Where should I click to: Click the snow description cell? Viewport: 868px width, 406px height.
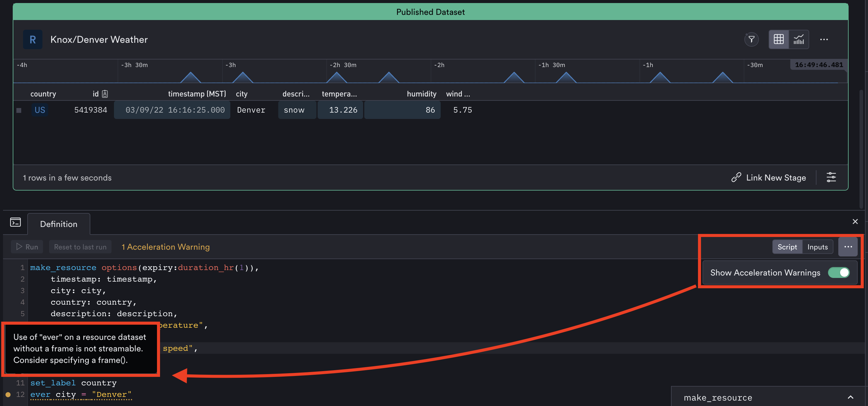pos(297,110)
